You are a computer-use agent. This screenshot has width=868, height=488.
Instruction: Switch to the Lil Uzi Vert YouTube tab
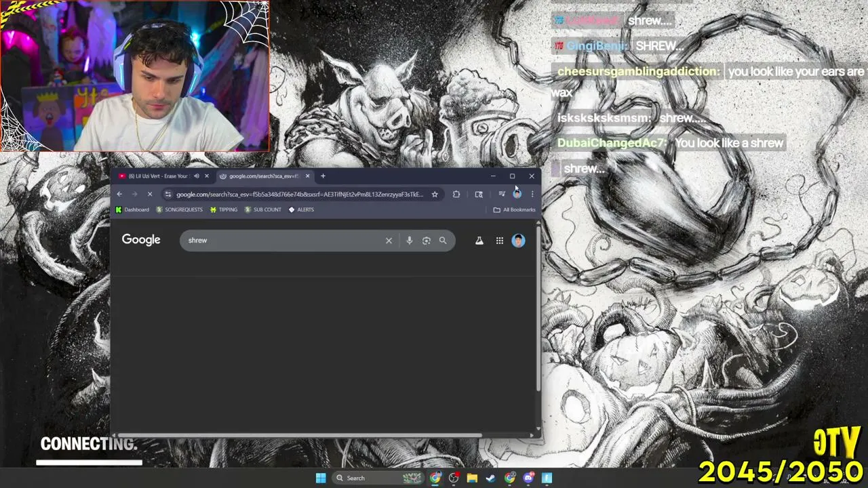pos(157,176)
